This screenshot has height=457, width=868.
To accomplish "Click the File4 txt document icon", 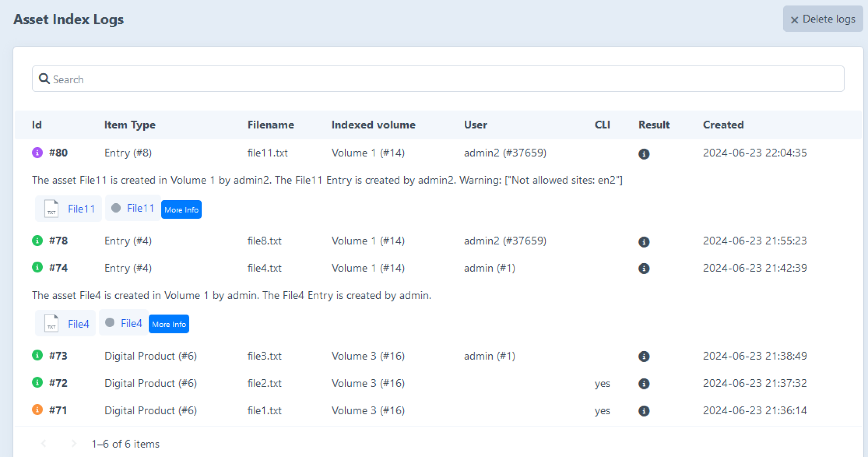I will [51, 323].
